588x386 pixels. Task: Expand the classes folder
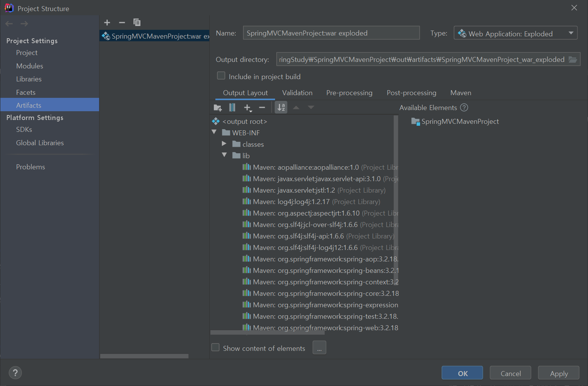coord(224,144)
